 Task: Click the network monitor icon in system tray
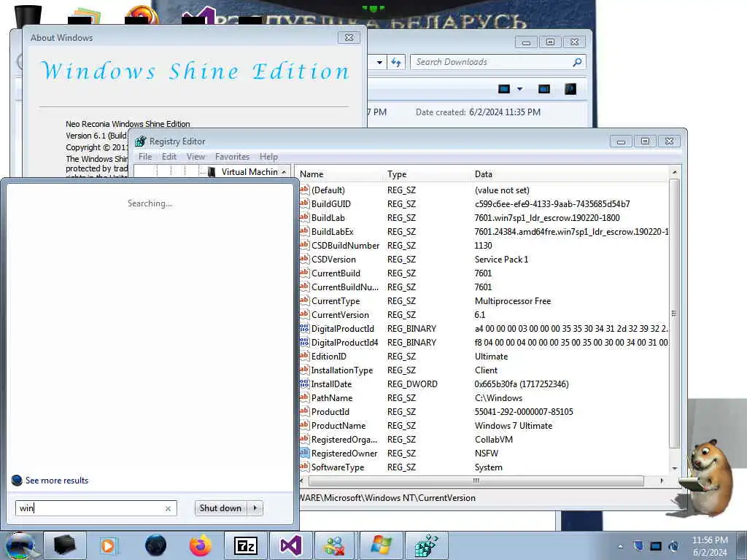tap(656, 546)
